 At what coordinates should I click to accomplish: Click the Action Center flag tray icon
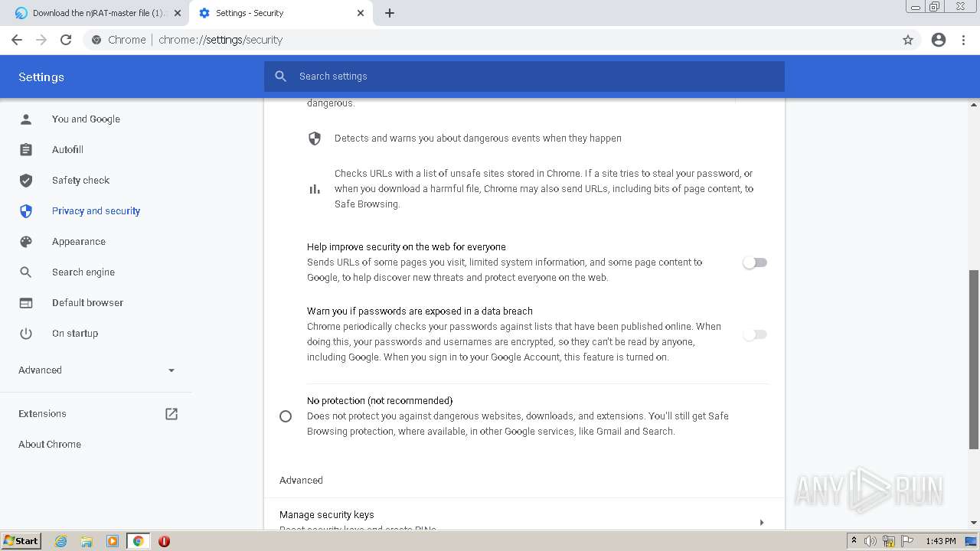point(906,541)
